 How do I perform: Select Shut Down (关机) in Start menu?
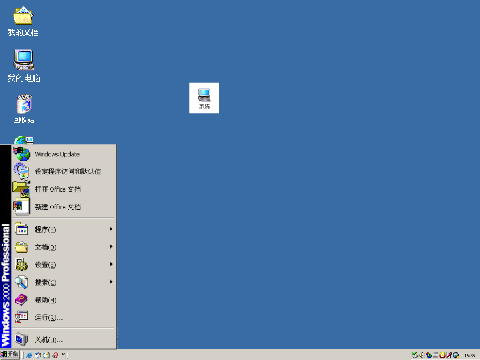click(64, 340)
